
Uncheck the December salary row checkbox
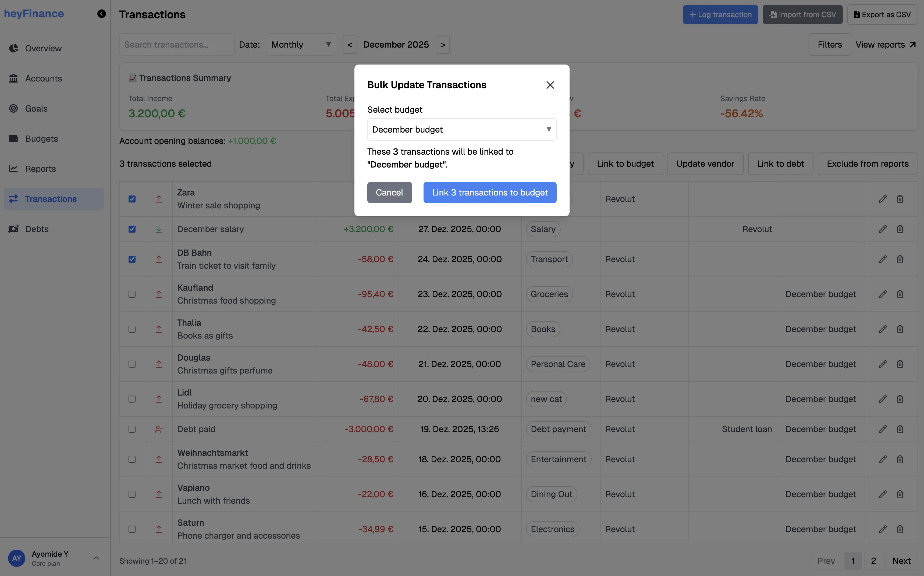pos(132,229)
